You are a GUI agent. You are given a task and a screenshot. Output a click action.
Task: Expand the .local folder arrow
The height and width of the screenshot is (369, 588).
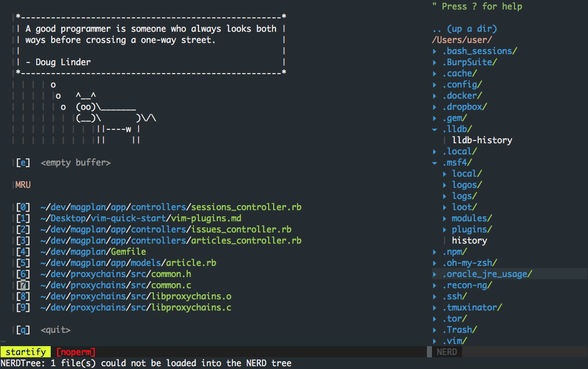tap(434, 152)
